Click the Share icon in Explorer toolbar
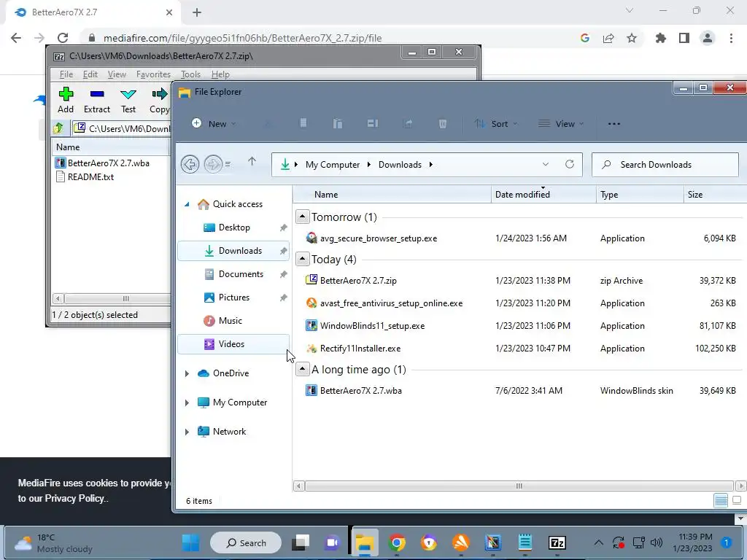747x560 pixels. click(408, 124)
